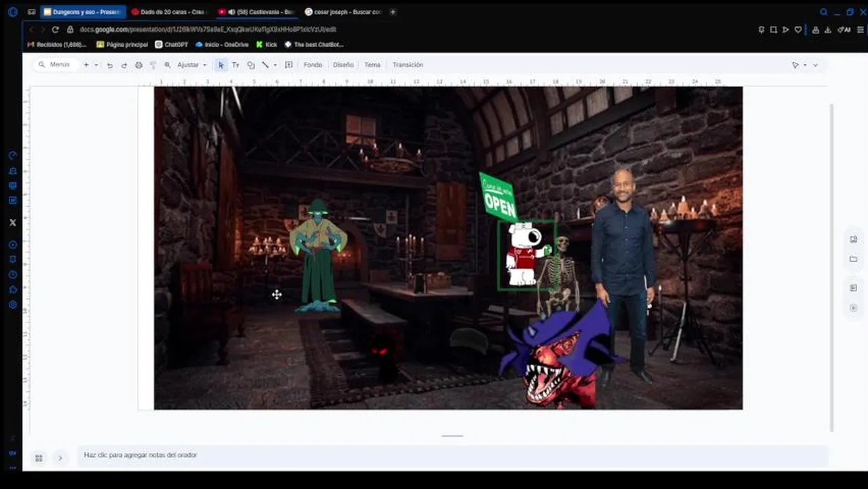Open the browser profile icon
The width and height of the screenshot is (868, 489).
[816, 30]
